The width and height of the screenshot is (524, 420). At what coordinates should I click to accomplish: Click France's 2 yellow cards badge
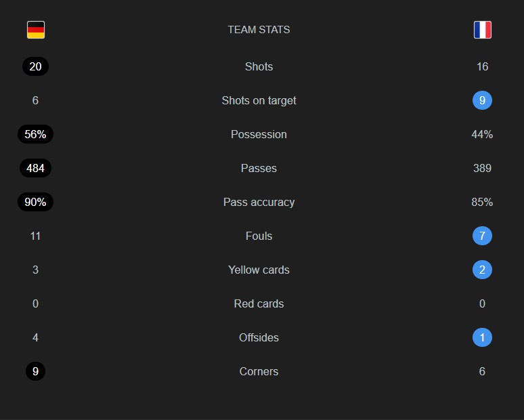click(x=482, y=270)
